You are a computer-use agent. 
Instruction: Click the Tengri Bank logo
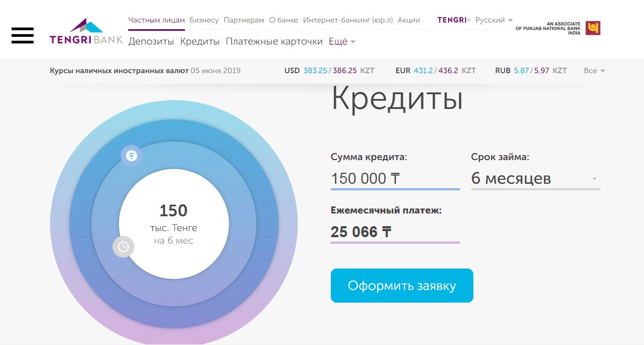point(86,32)
